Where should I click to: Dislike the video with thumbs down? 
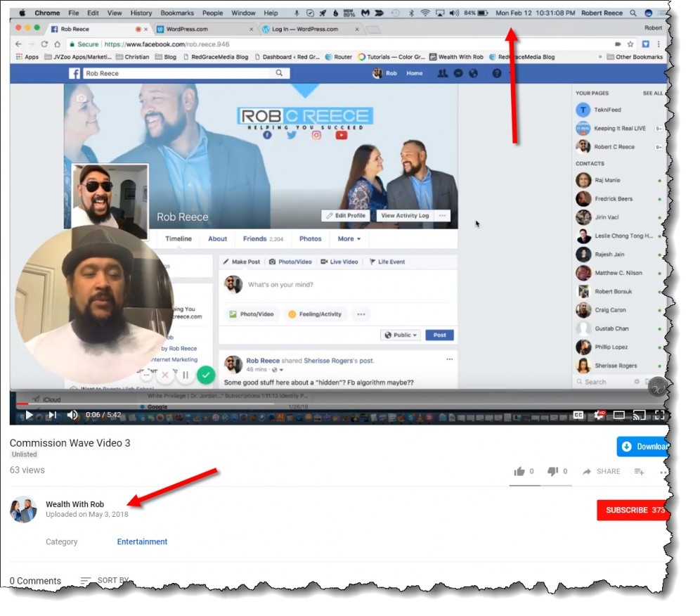552,471
